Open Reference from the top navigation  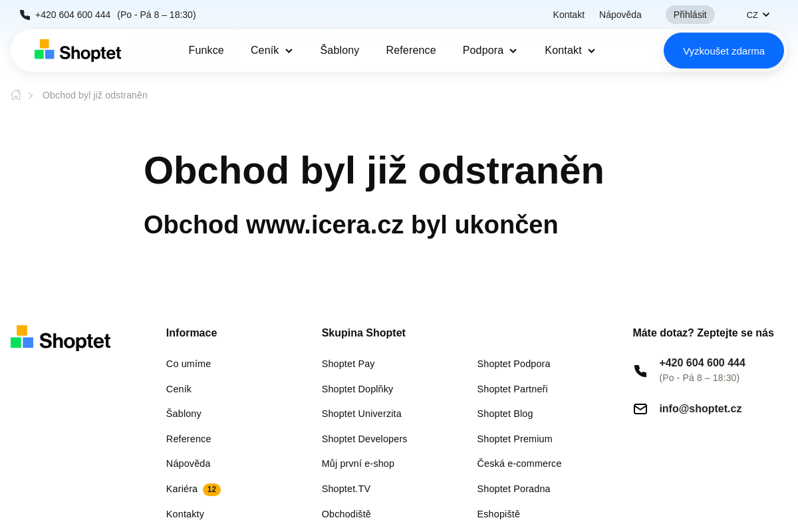411,50
